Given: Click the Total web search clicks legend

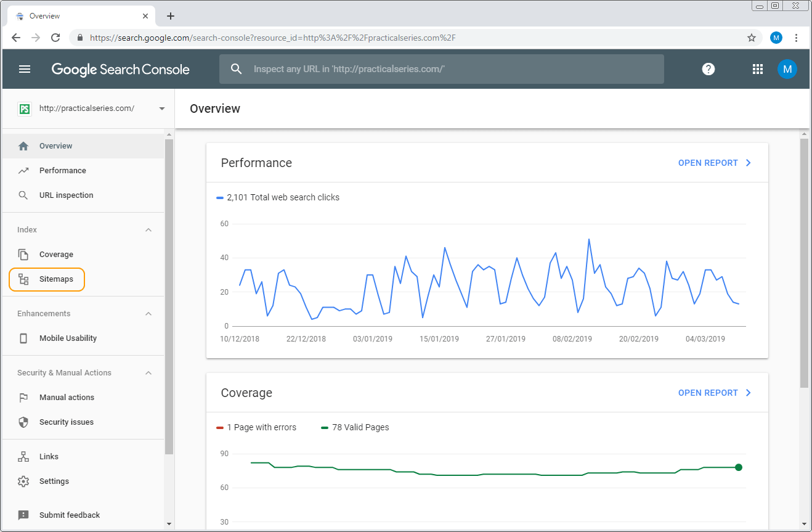Looking at the screenshot, I should pyautogui.click(x=278, y=197).
